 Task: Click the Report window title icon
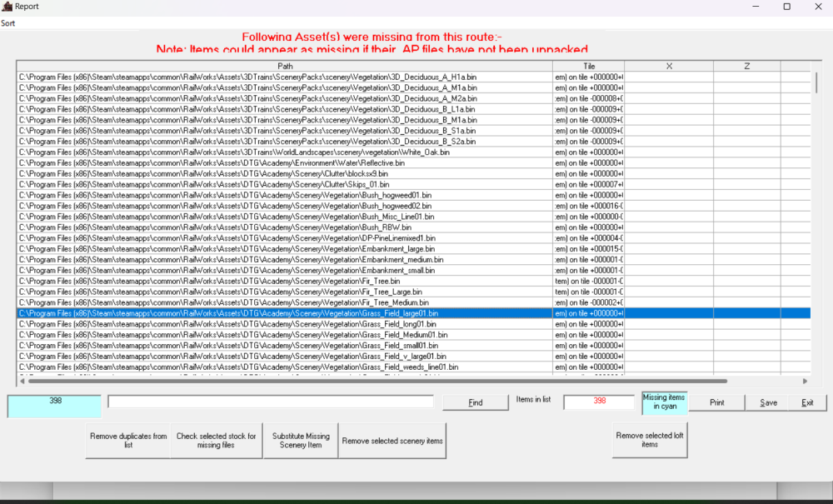point(7,7)
